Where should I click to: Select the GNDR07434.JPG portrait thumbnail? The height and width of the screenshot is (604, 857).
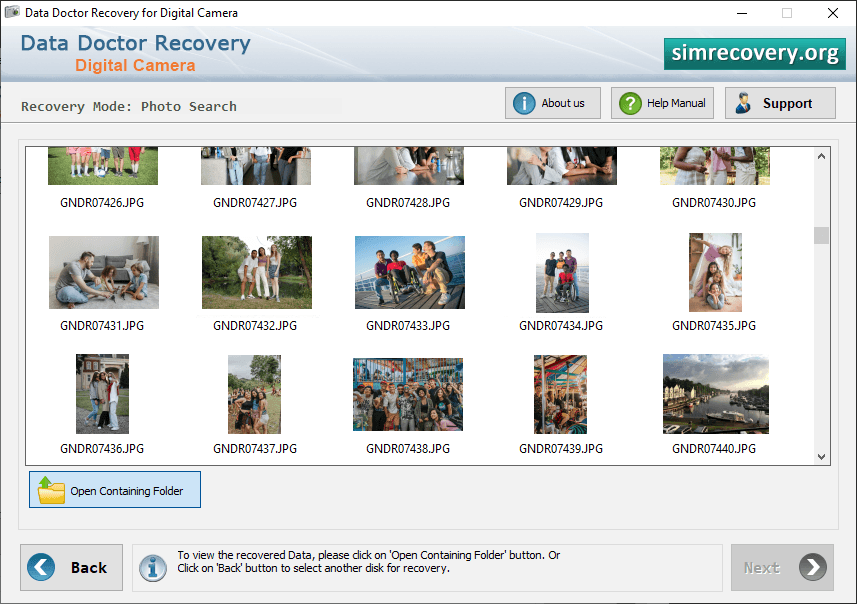pos(562,273)
